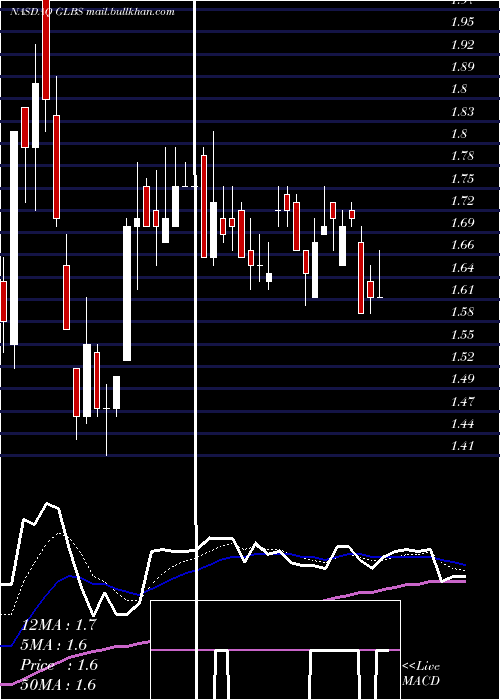
Task: Click the 1.72 price axis label
Action: [462, 200]
